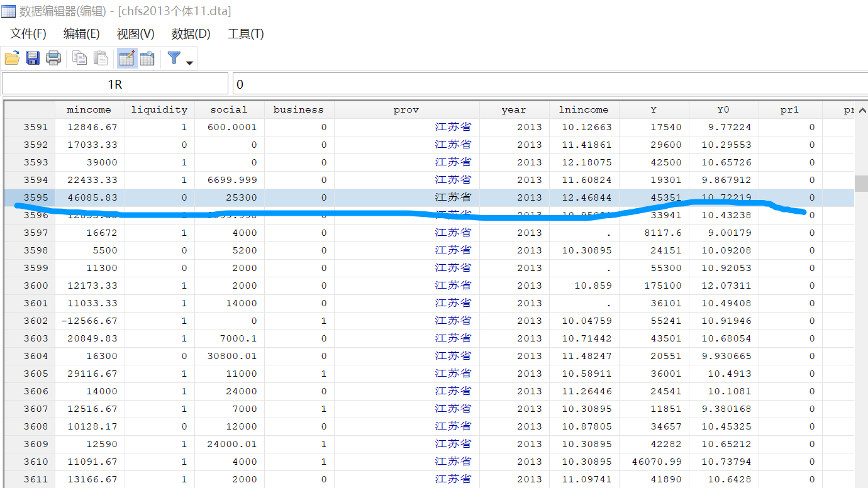Select row number 3591

[x=30, y=127]
